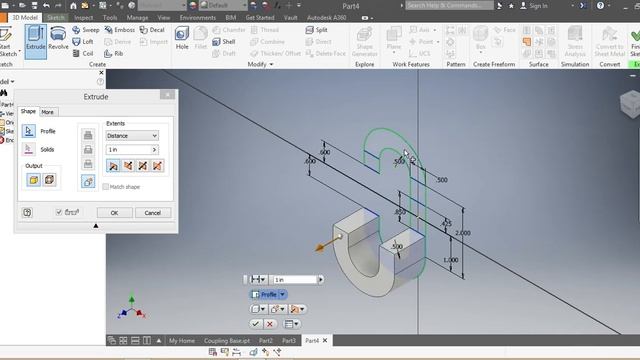Screen dimensions: 640x360
Task: Set Asymmetric extrude direction
Action: (157, 166)
